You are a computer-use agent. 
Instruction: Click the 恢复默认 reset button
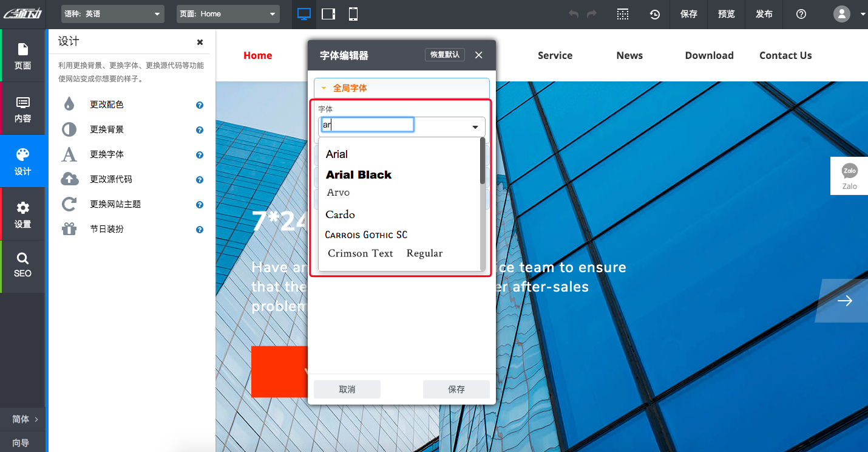pos(444,55)
